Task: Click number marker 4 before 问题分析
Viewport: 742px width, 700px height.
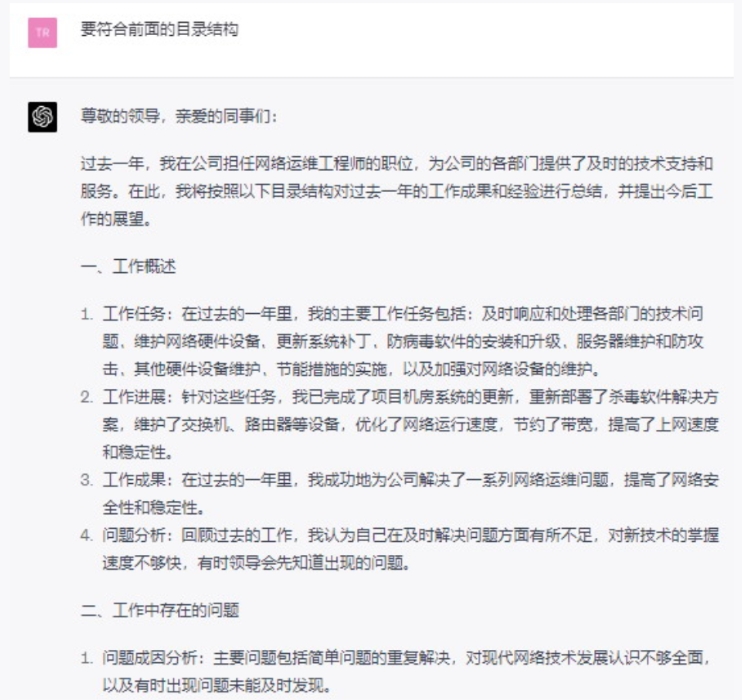Action: point(87,536)
